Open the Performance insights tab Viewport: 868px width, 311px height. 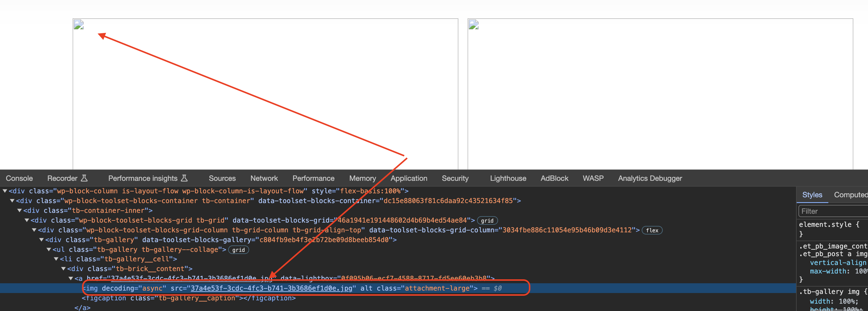[x=148, y=178]
